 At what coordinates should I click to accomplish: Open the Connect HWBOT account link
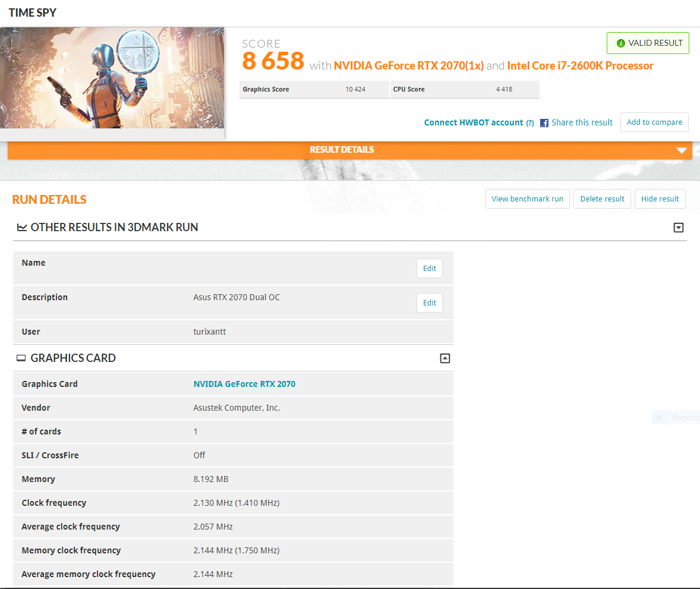473,122
